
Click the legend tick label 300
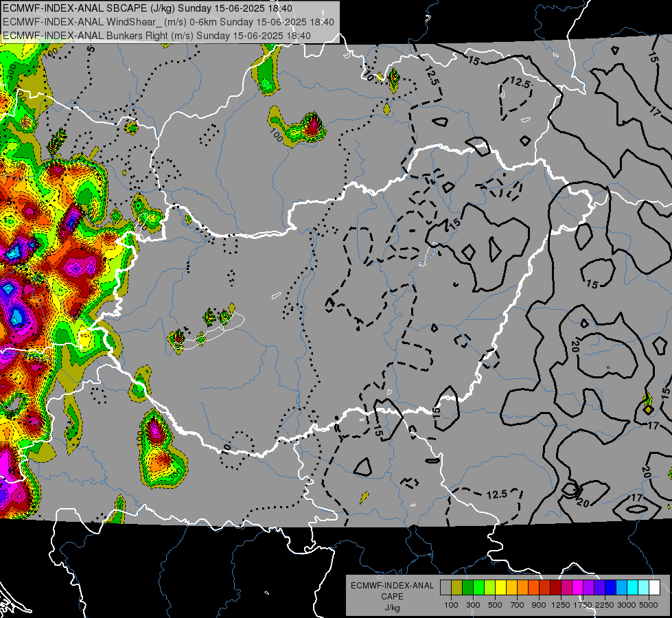[473, 605]
